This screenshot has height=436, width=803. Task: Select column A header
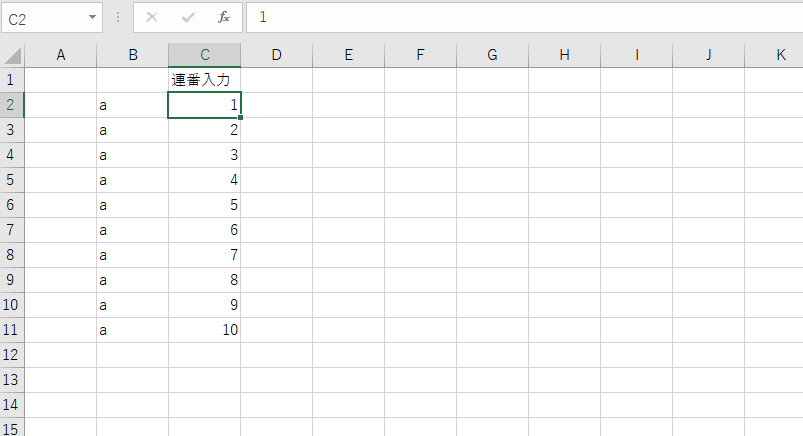tap(61, 55)
